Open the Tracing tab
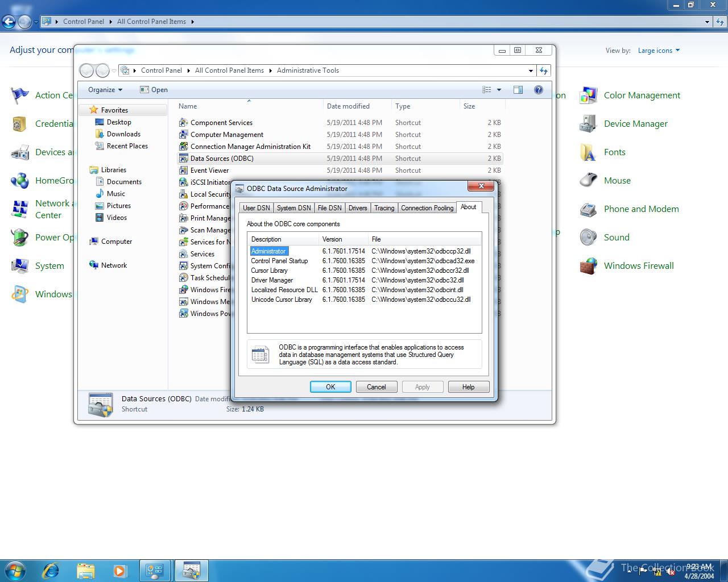Screen dimensions: 728x582 pos(384,208)
